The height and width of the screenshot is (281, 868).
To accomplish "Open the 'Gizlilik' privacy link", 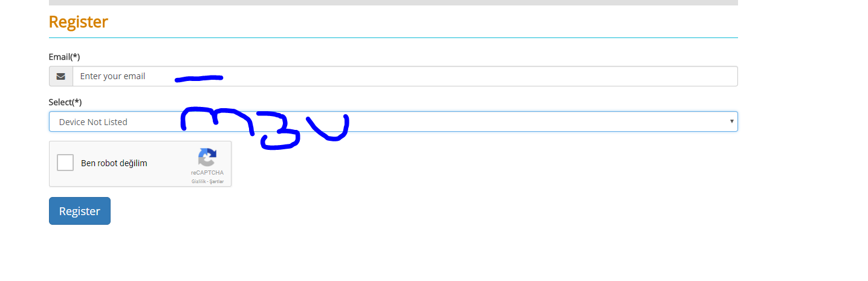I will 199,181.
